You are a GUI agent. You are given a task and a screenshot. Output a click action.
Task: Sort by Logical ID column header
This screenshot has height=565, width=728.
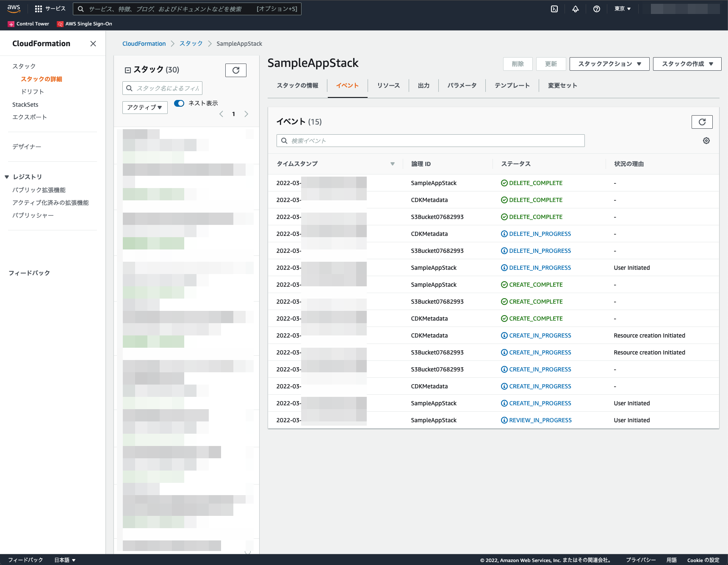(421, 164)
